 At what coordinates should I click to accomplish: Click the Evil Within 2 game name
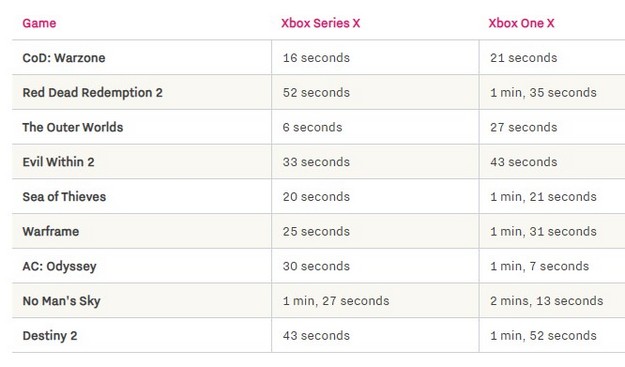[58, 162]
